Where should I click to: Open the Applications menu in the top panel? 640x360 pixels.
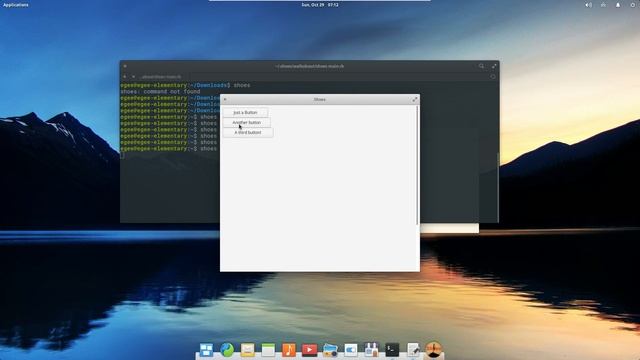(16, 5)
